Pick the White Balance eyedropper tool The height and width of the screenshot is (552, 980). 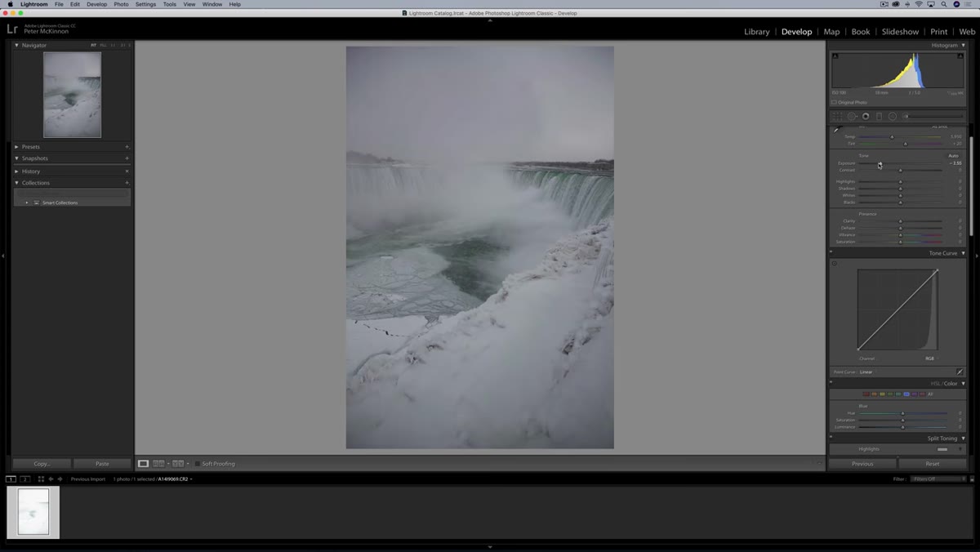836,131
